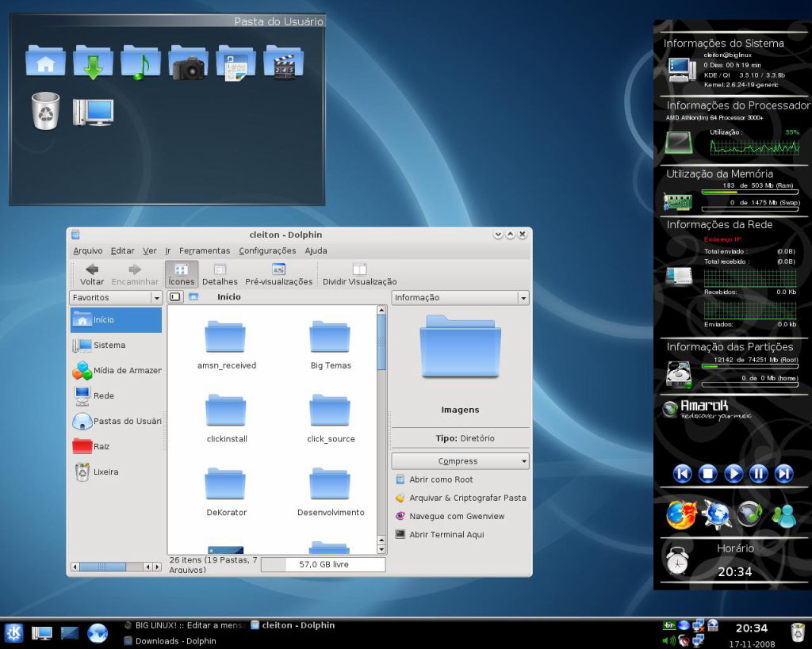Open the Compress dropdown button
This screenshot has height=649, width=812.
click(461, 461)
